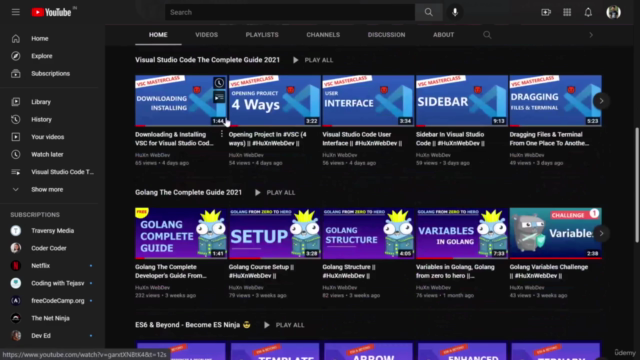This screenshot has width=640, height=360.
Task: Open 'Sidebar In Visual Studio Code' title
Action: tap(450, 139)
